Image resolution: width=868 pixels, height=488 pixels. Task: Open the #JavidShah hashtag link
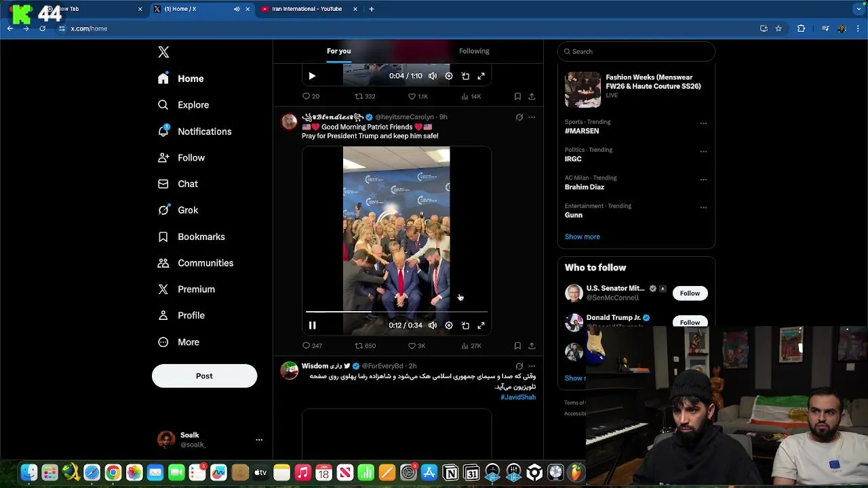[518, 397]
